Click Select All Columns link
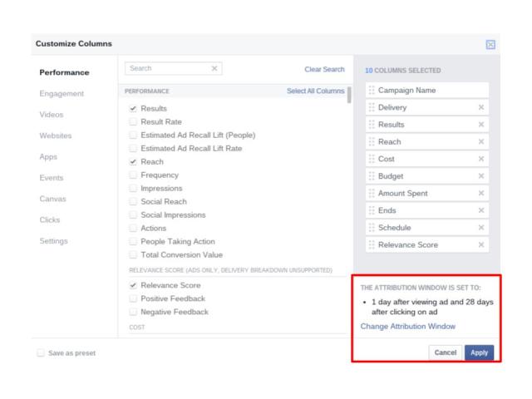This screenshot has height=399, width=532. pos(316,91)
